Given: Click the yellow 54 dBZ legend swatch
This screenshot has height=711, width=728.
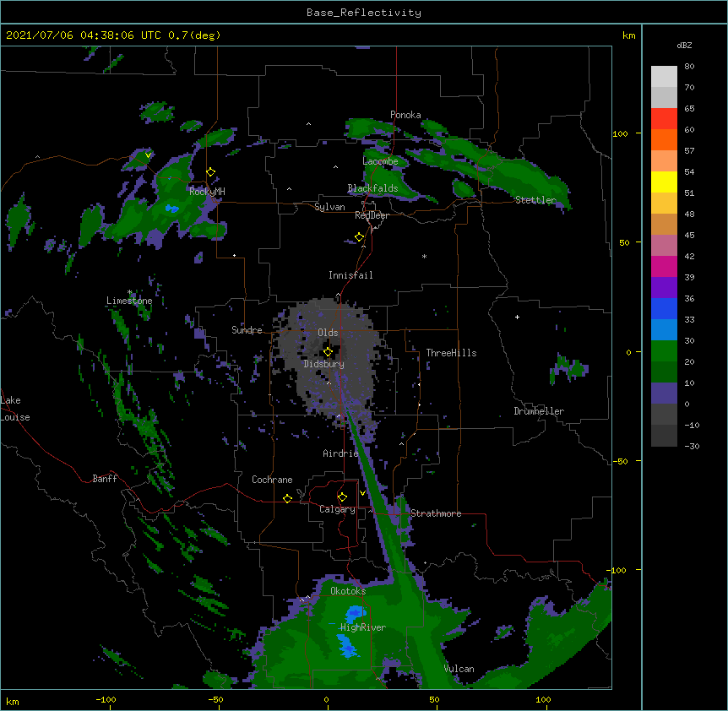Looking at the screenshot, I should point(664,182).
